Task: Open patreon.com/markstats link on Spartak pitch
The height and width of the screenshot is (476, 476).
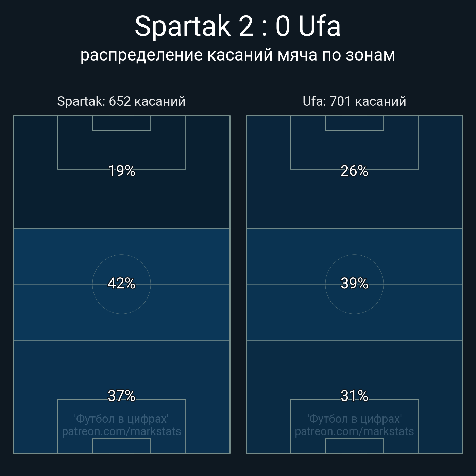Action: click(x=121, y=431)
